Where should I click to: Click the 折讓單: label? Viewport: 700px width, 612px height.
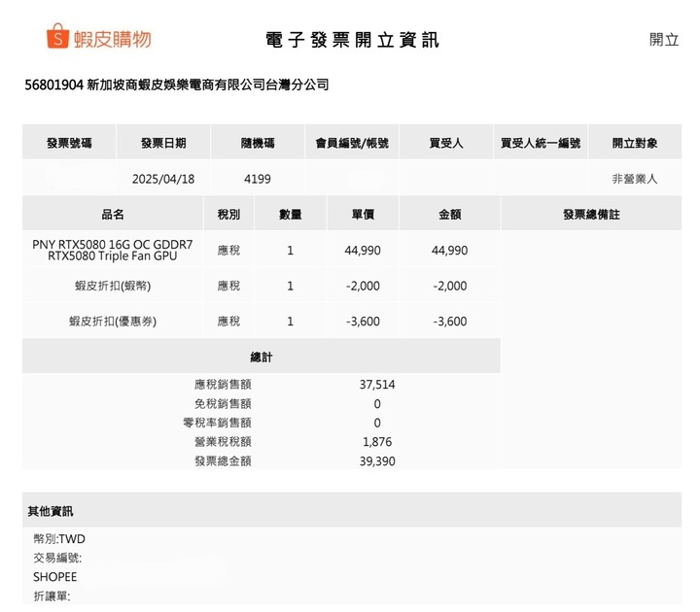[52, 596]
